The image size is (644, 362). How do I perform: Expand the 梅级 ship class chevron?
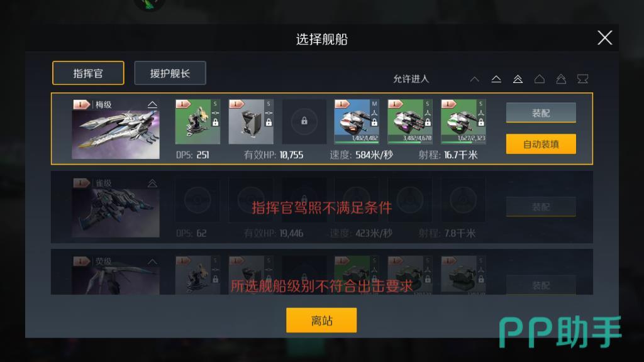click(x=152, y=105)
